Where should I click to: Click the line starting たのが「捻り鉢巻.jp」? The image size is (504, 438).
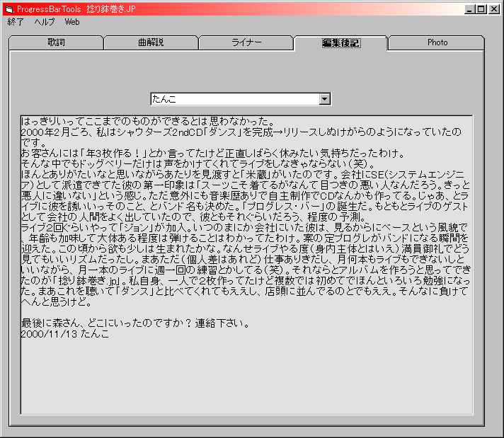pyautogui.click(x=246, y=280)
